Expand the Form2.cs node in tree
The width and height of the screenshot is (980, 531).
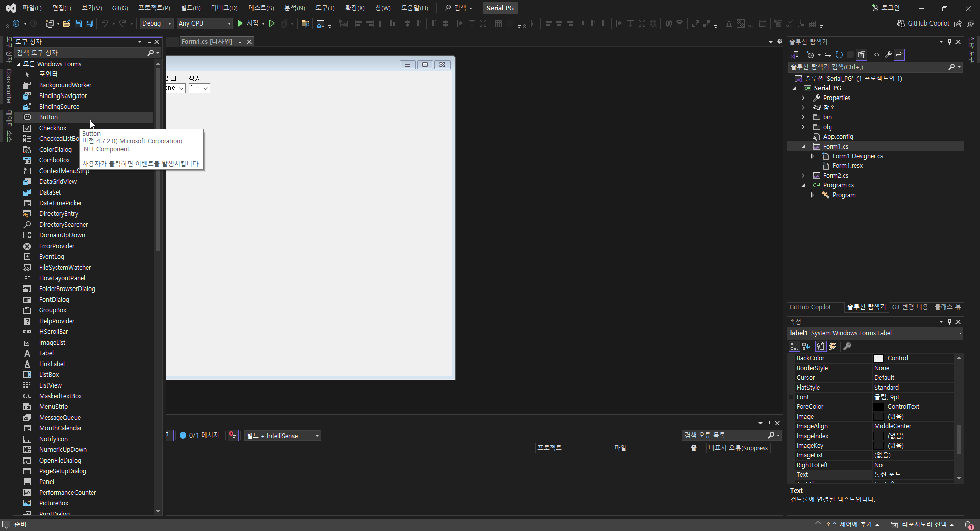(803, 176)
